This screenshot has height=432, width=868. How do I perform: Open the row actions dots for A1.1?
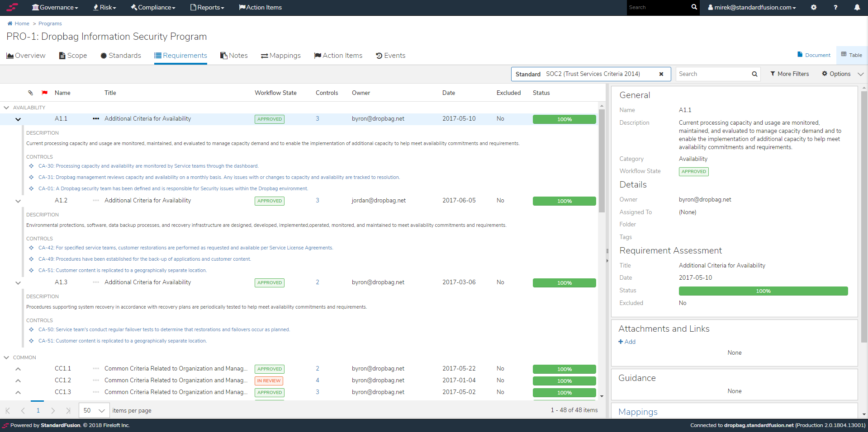coord(96,119)
